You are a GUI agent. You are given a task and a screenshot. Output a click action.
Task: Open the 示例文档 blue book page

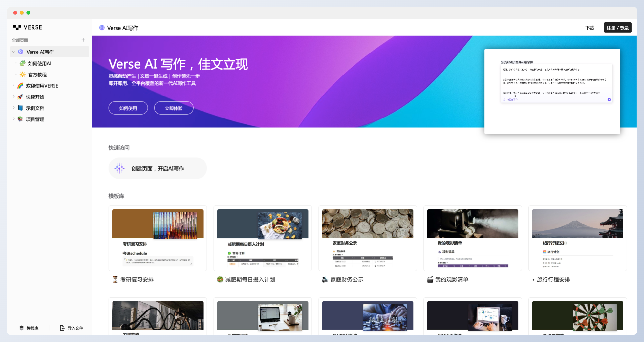point(34,108)
